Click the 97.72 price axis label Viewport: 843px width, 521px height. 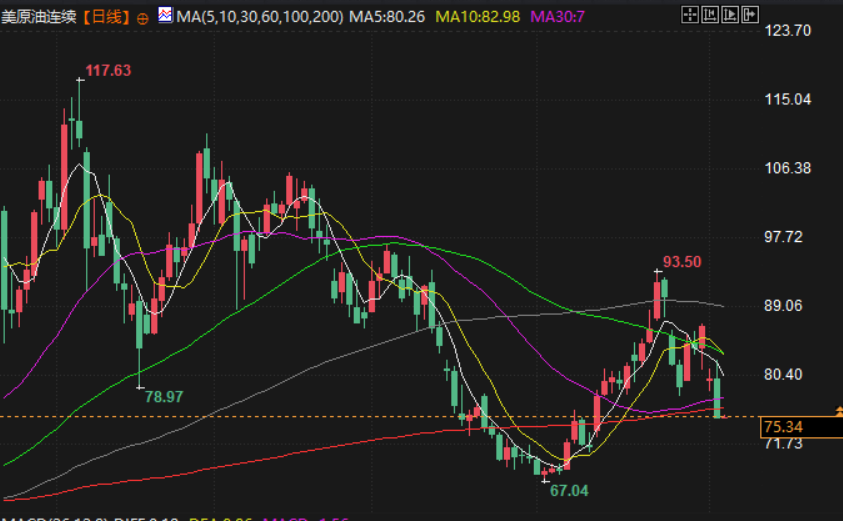click(x=783, y=237)
